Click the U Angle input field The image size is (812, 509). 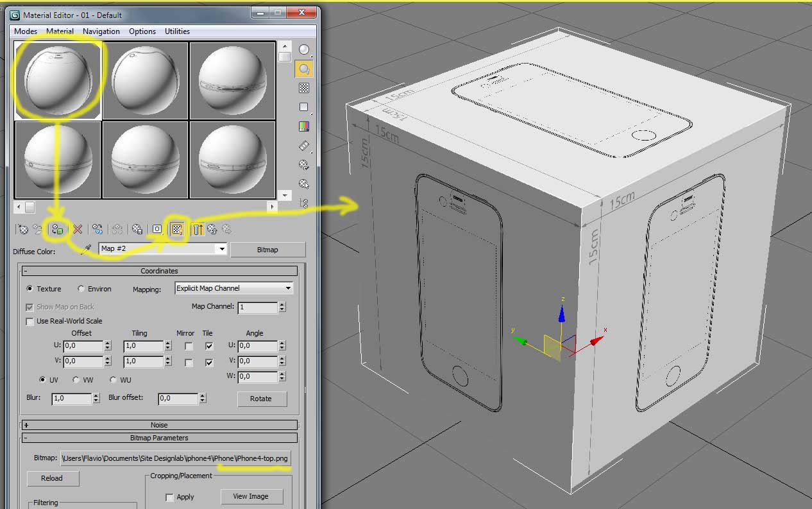tap(257, 345)
